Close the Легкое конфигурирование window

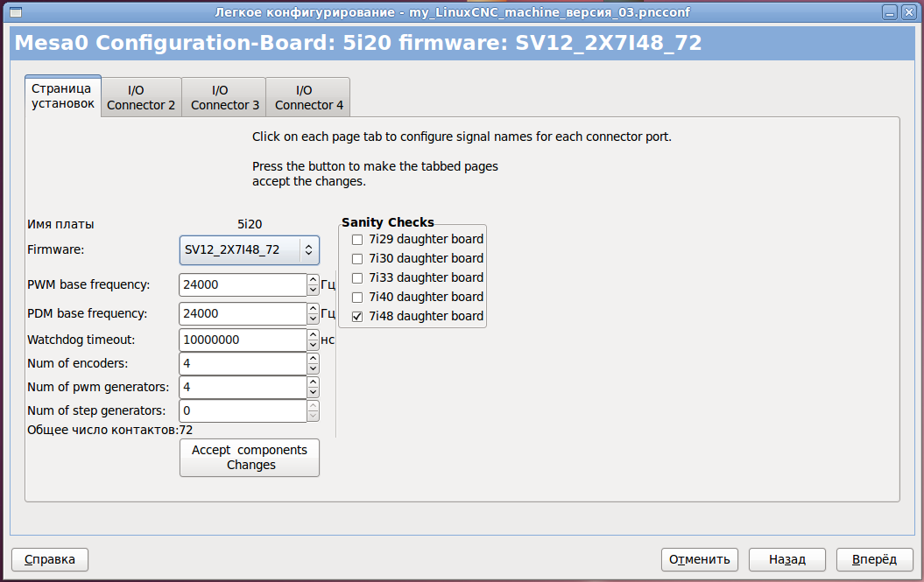909,11
